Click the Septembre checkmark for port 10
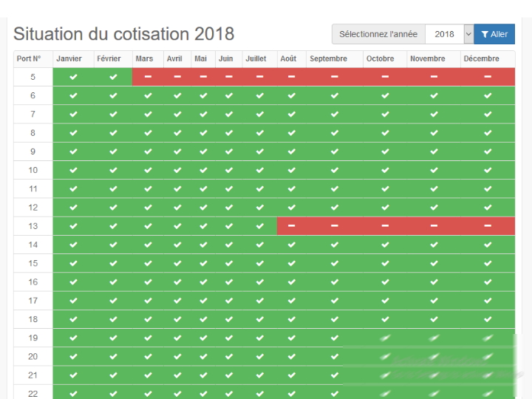 [x=335, y=170]
